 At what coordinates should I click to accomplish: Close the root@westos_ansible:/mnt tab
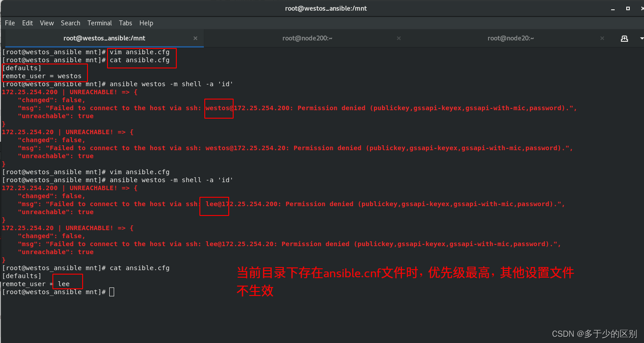[195, 38]
